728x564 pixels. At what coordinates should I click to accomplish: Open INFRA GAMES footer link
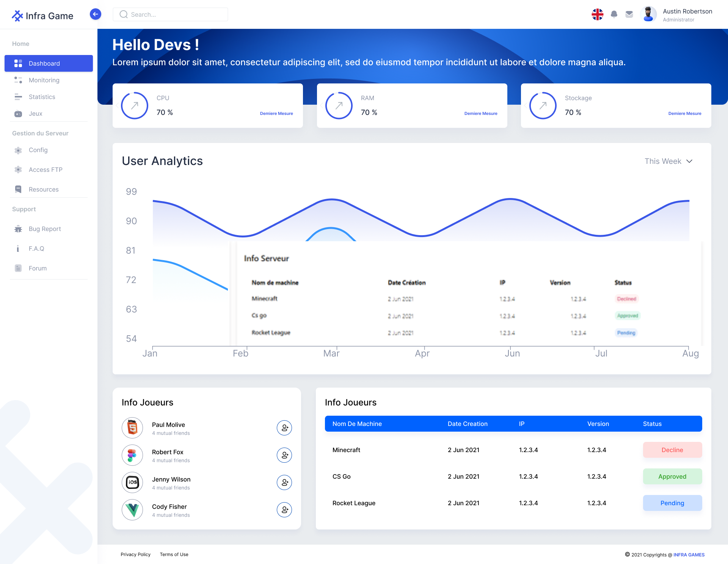click(689, 555)
